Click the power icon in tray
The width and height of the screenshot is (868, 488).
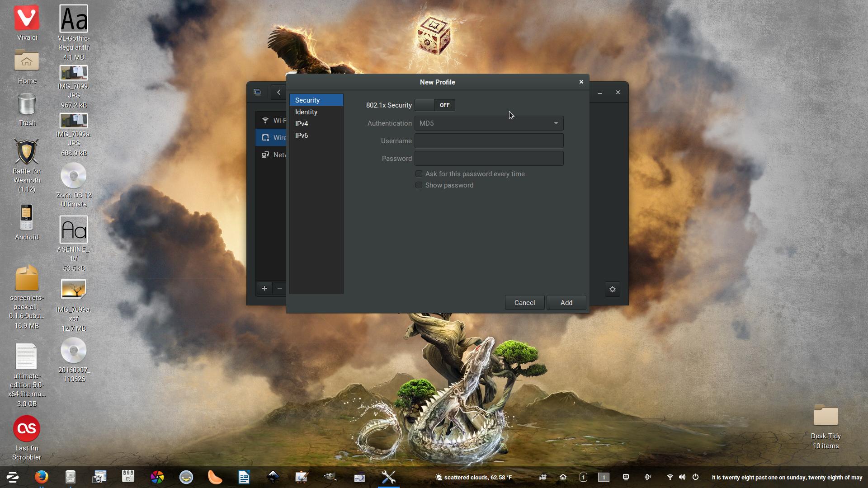[x=695, y=477]
